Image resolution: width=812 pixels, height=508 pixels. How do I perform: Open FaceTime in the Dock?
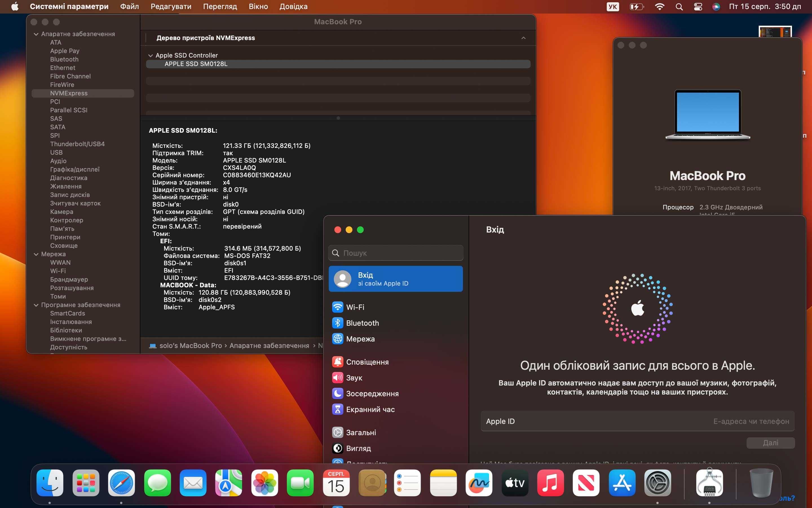300,483
